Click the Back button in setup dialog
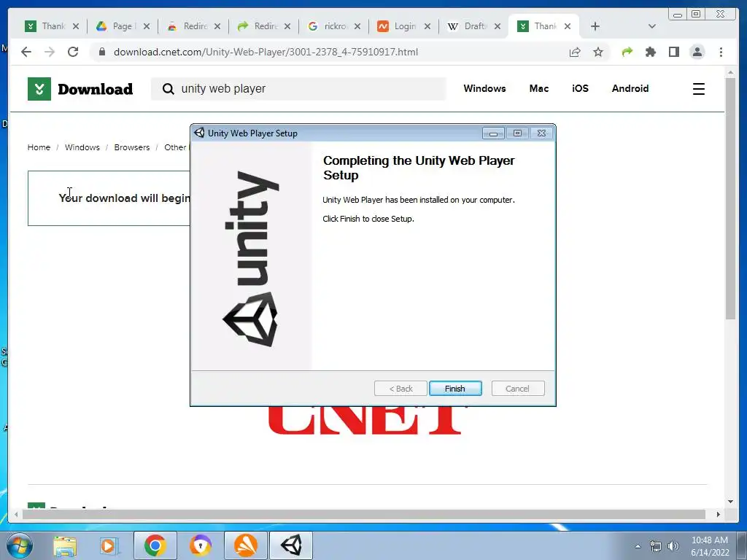The image size is (747, 560). click(x=400, y=389)
